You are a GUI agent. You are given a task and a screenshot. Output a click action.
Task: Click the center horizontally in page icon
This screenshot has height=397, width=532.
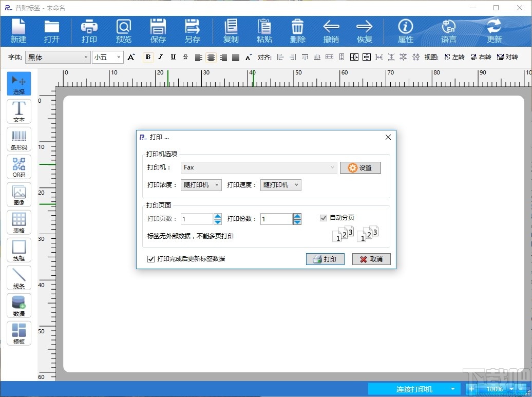pyautogui.click(x=354, y=57)
